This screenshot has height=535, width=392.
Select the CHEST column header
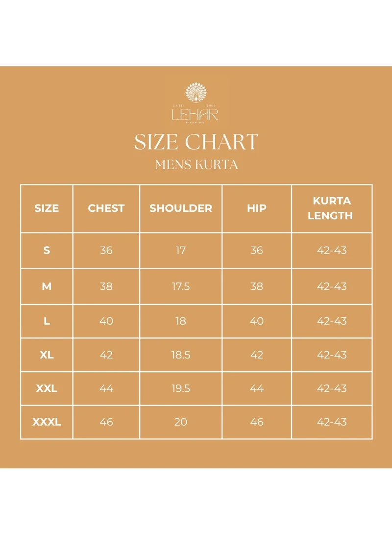106,208
